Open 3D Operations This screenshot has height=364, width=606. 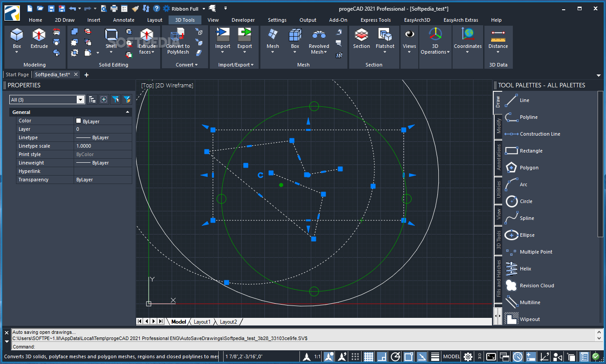point(435,41)
